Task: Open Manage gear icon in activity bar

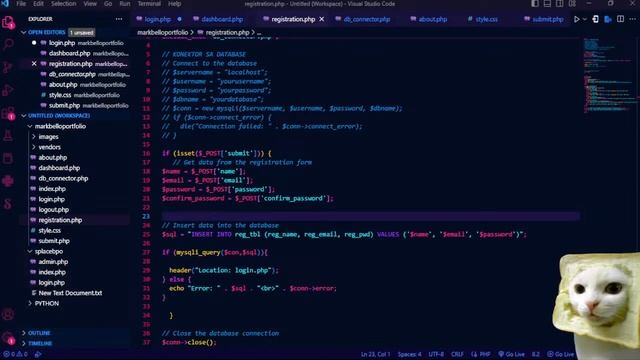Action: click(8, 338)
